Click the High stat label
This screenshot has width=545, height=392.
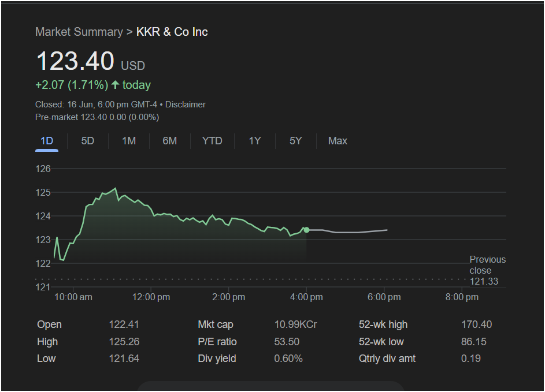tap(47, 342)
